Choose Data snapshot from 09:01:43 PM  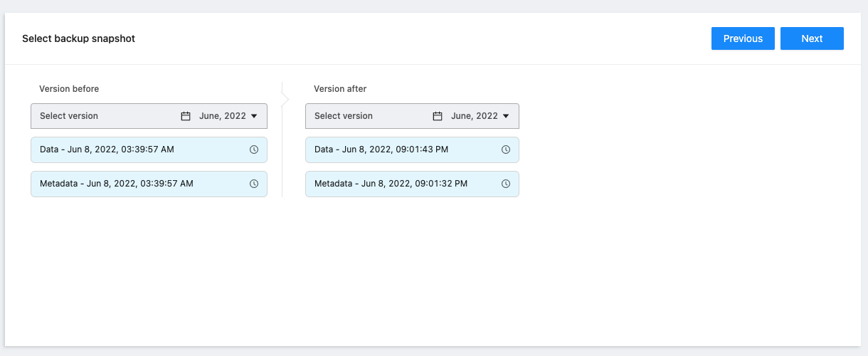click(x=381, y=150)
